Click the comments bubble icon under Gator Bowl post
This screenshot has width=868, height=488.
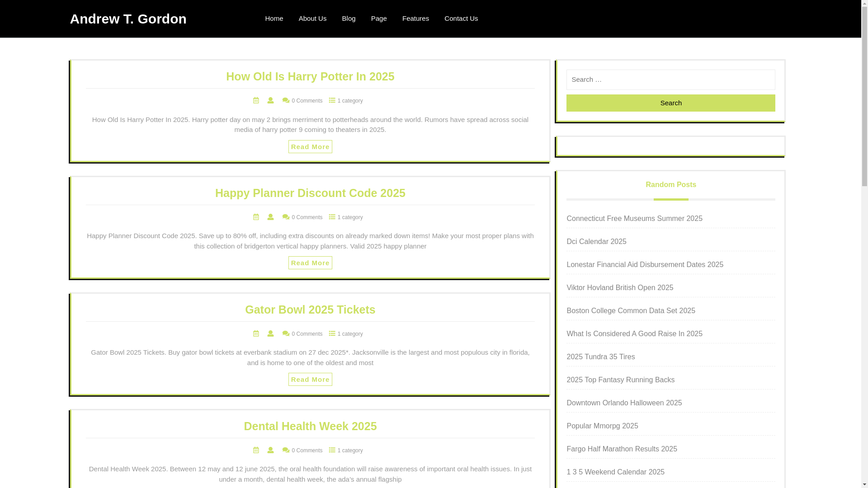(286, 333)
